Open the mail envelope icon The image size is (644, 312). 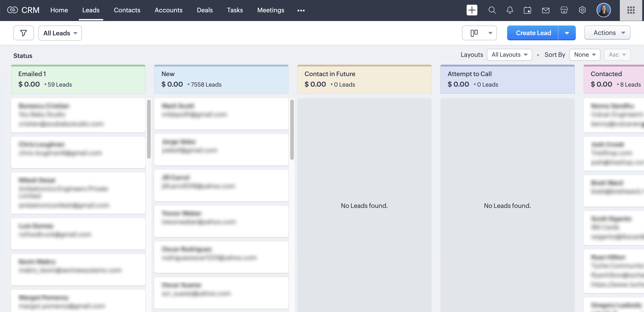(x=546, y=10)
